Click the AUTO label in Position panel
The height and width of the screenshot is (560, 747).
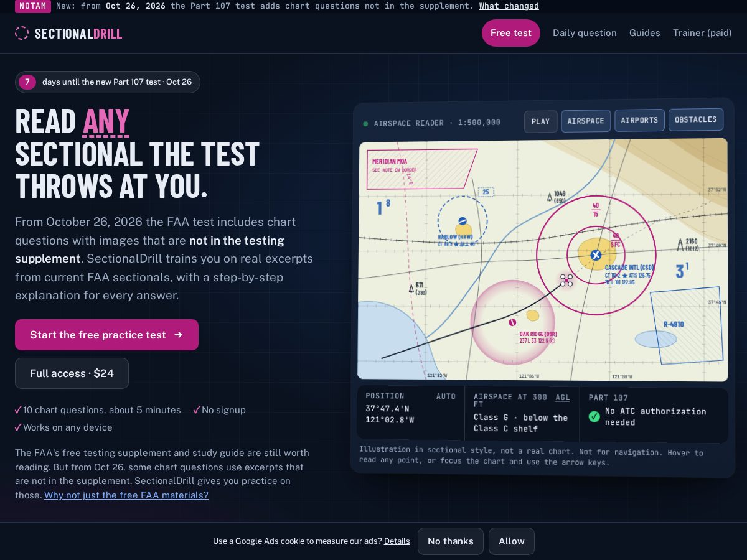click(x=446, y=396)
